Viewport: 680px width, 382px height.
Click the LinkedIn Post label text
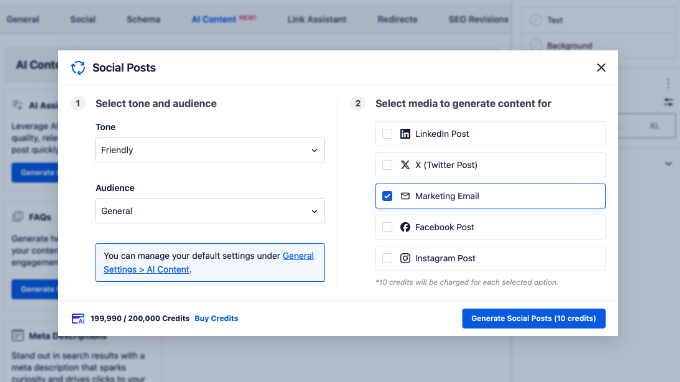coord(442,134)
